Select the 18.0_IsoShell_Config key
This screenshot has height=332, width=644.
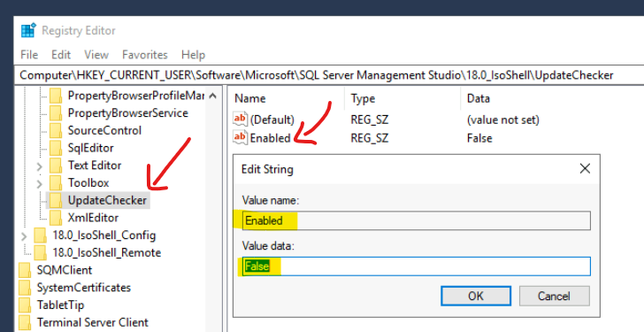pyautogui.click(x=103, y=235)
